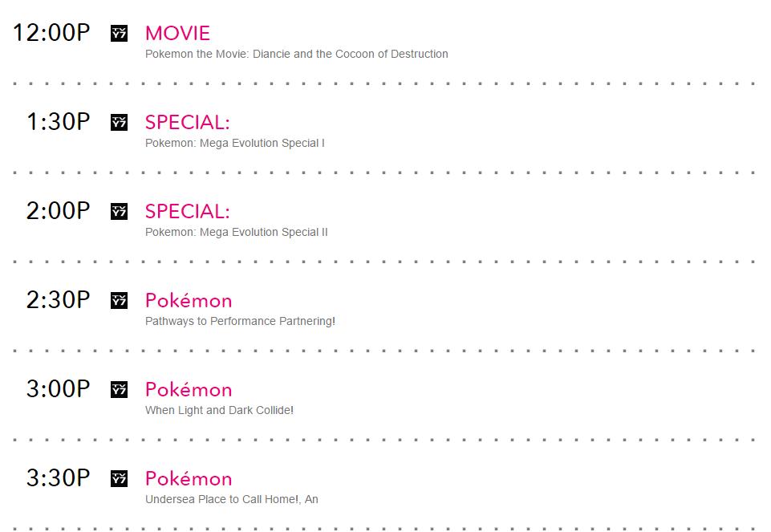The image size is (771, 532).
Task: Click Undersea Place to Call Home! text
Action: 231,500
